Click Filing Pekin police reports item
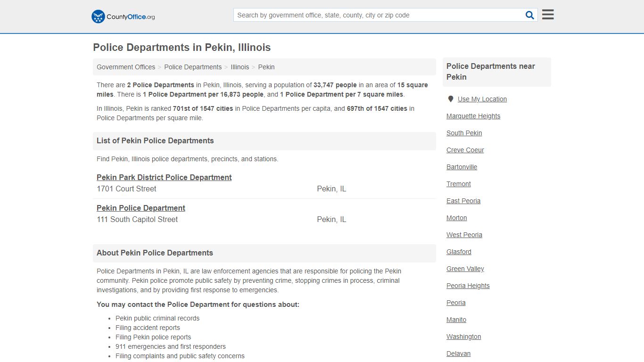Viewport: 644px width, 362px height. [153, 337]
